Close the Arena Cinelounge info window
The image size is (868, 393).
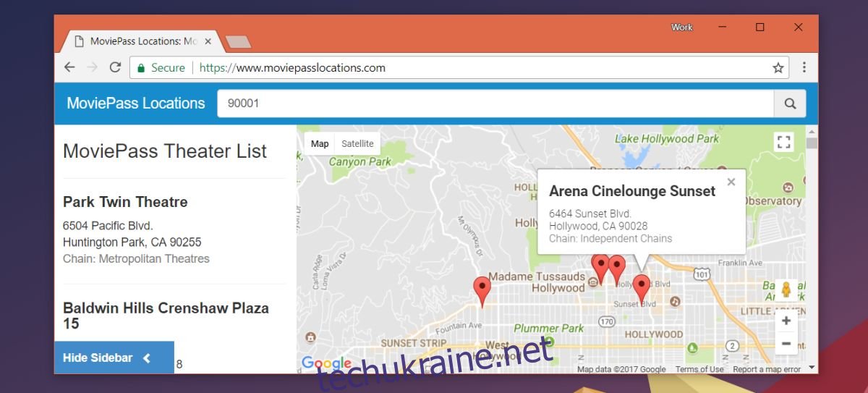click(x=731, y=182)
